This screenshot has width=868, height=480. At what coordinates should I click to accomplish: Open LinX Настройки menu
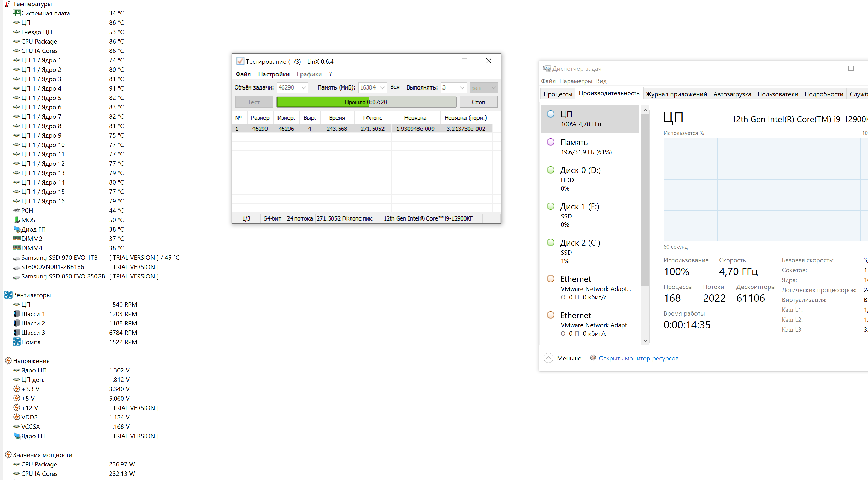pos(274,74)
